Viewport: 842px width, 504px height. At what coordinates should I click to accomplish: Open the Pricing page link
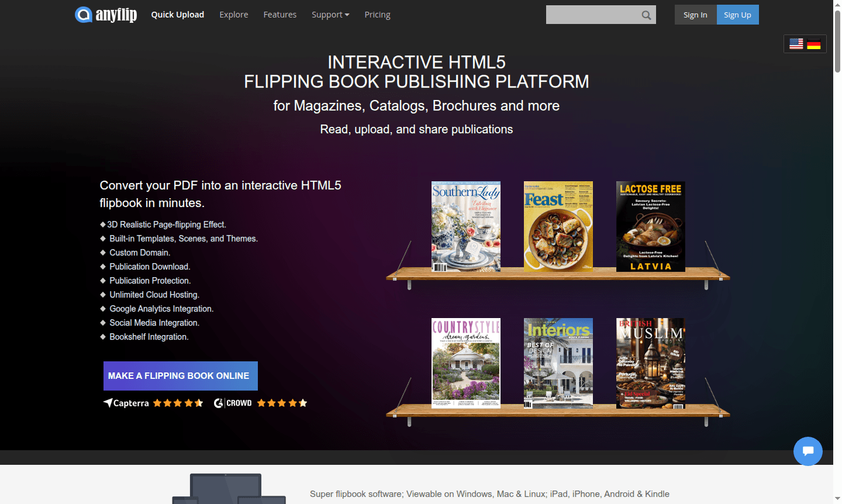point(377,15)
